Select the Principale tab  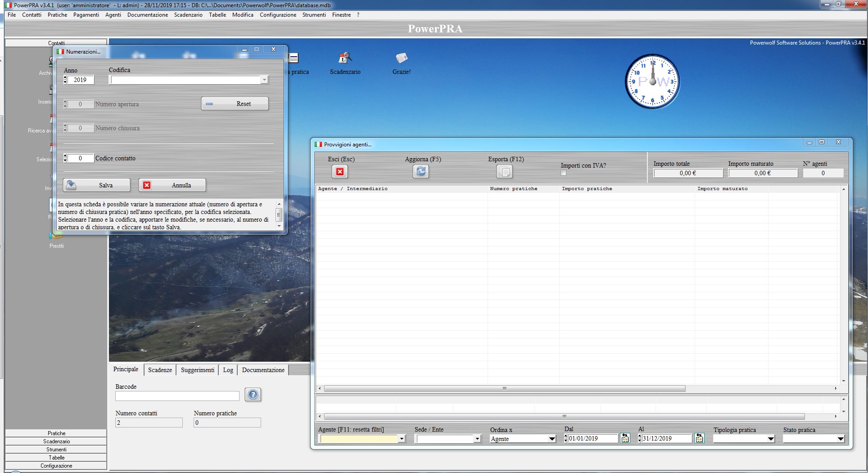[126, 369]
